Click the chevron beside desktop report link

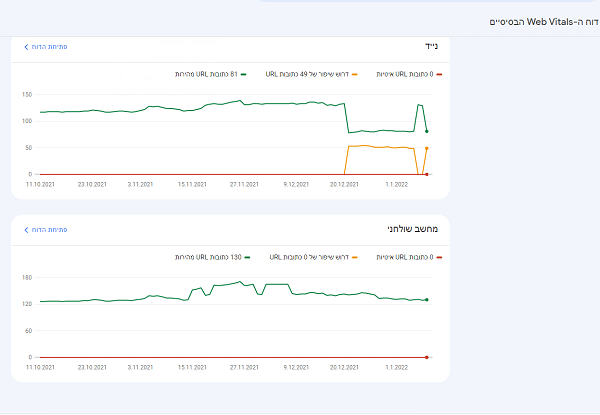pos(26,229)
